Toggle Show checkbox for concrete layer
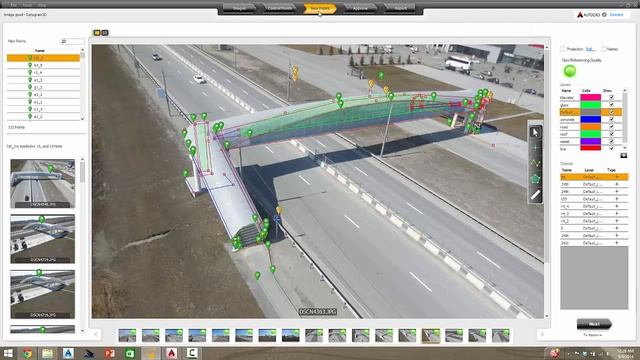 611,119
